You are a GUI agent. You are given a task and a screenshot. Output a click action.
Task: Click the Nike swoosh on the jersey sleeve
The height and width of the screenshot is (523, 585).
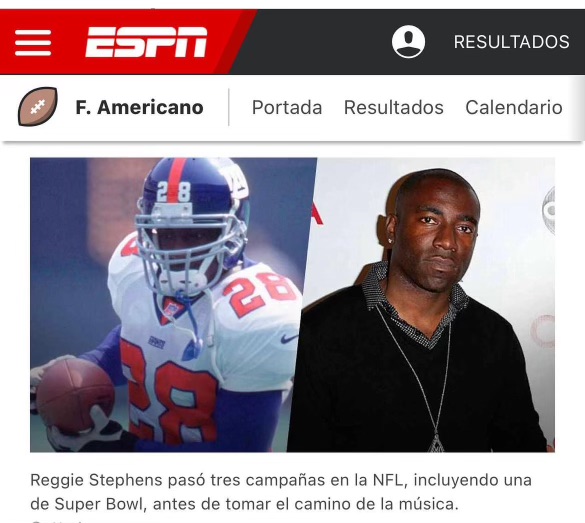(289, 338)
